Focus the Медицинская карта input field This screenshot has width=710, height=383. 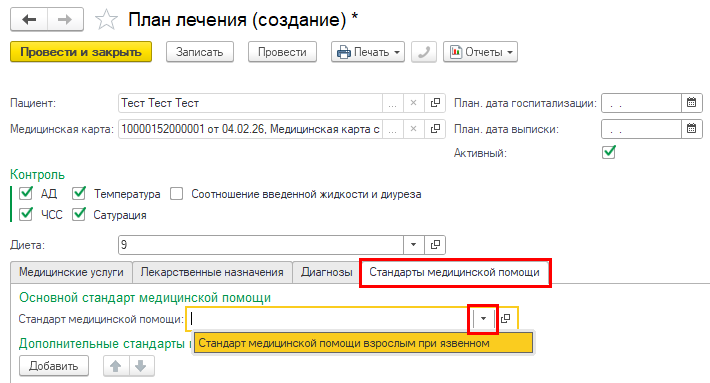coord(250,129)
